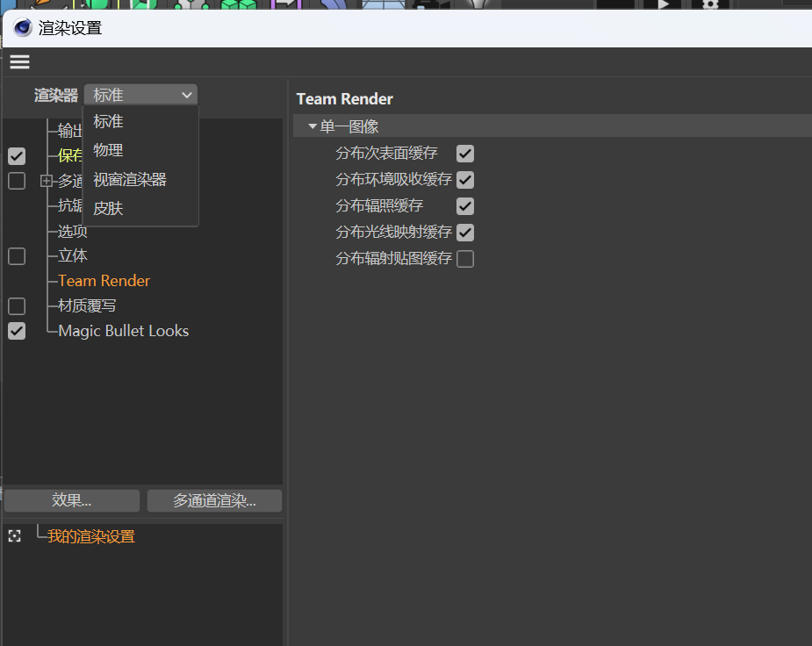The image size is (812, 646).
Task: Enable the 立体 checkbox
Action: 16,256
